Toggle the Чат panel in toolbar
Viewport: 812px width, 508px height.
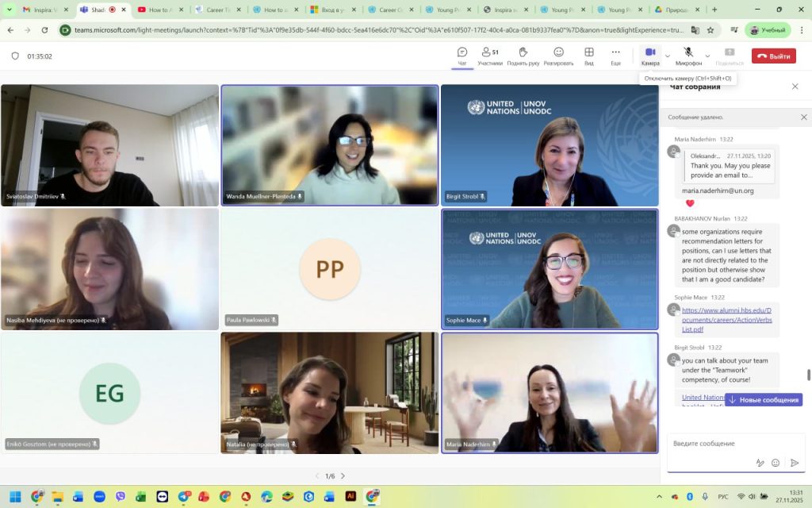coord(462,56)
